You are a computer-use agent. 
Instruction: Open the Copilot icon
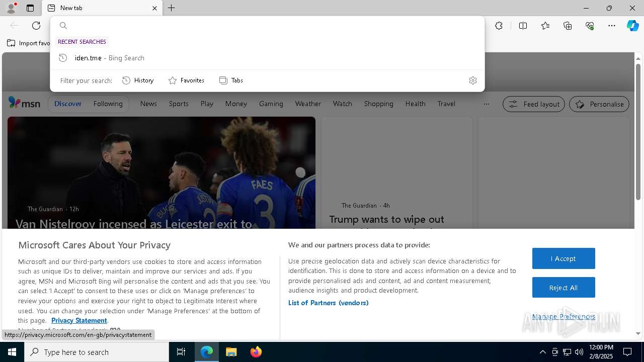pyautogui.click(x=632, y=26)
